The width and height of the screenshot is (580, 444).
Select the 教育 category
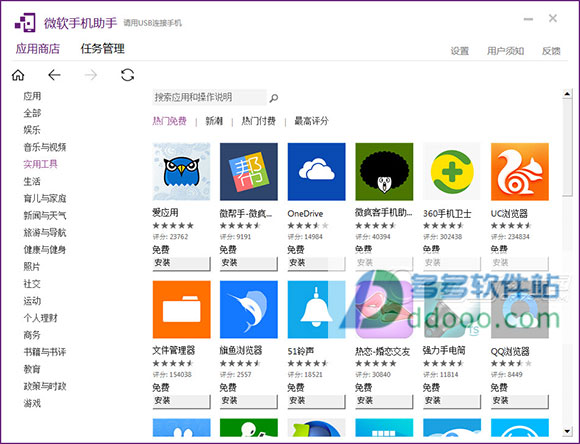coord(32,369)
